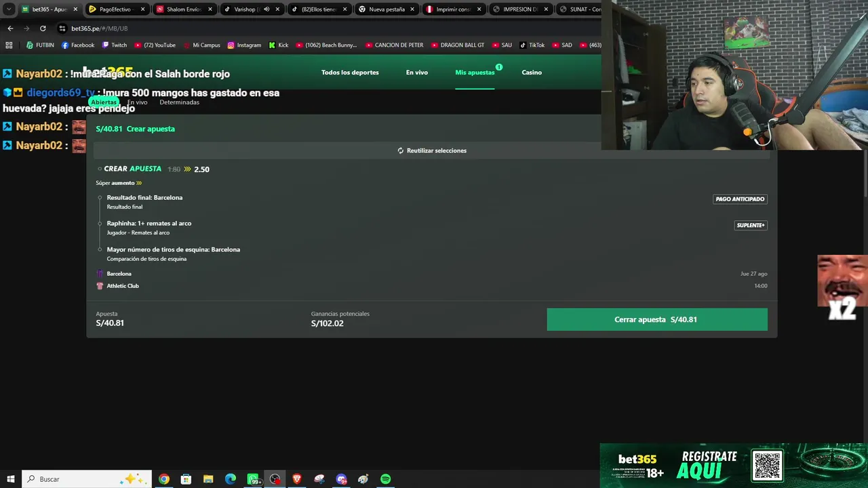Open the Mi Campus bookmark
Viewport: 868px width, 488px height.
pyautogui.click(x=202, y=45)
